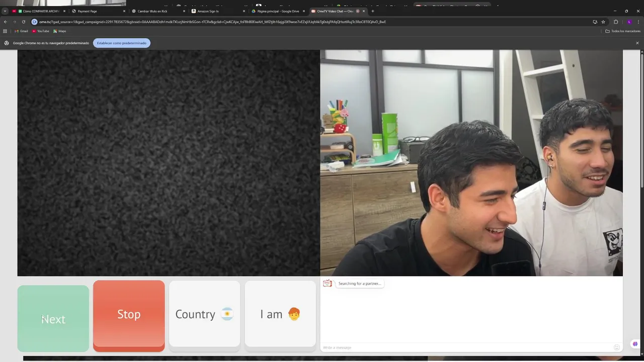Open the Gmail bookmark
Image resolution: width=644 pixels, height=362 pixels.
tap(21, 31)
